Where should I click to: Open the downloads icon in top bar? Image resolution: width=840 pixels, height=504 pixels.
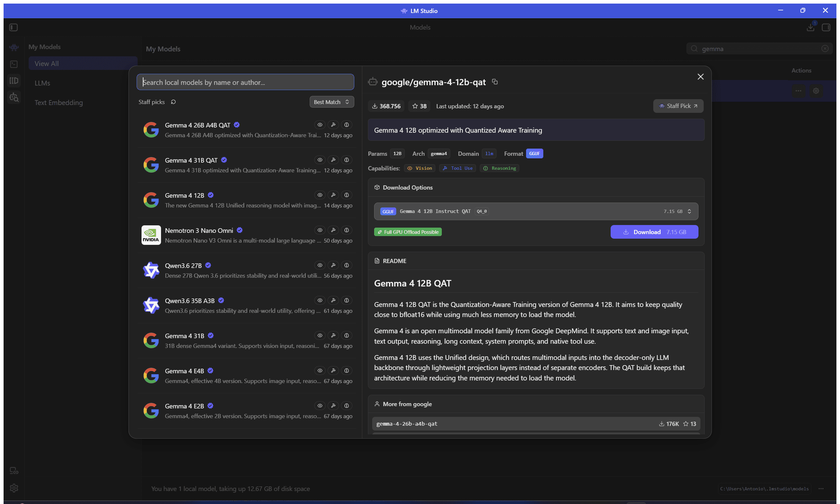811,27
